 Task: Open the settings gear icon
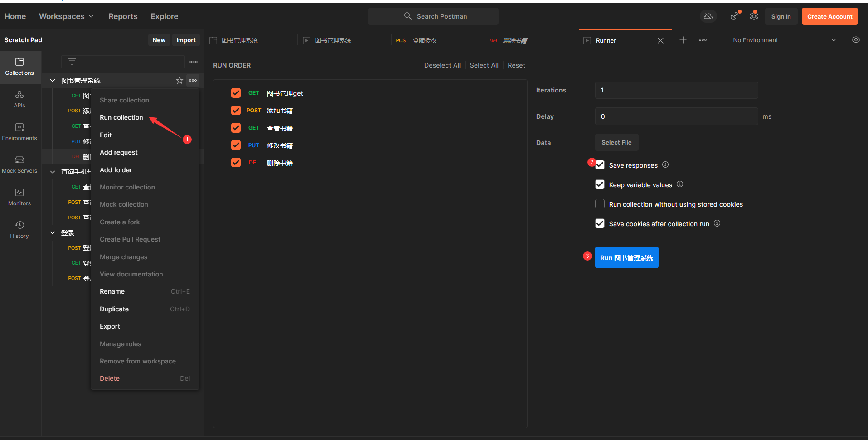coord(754,16)
